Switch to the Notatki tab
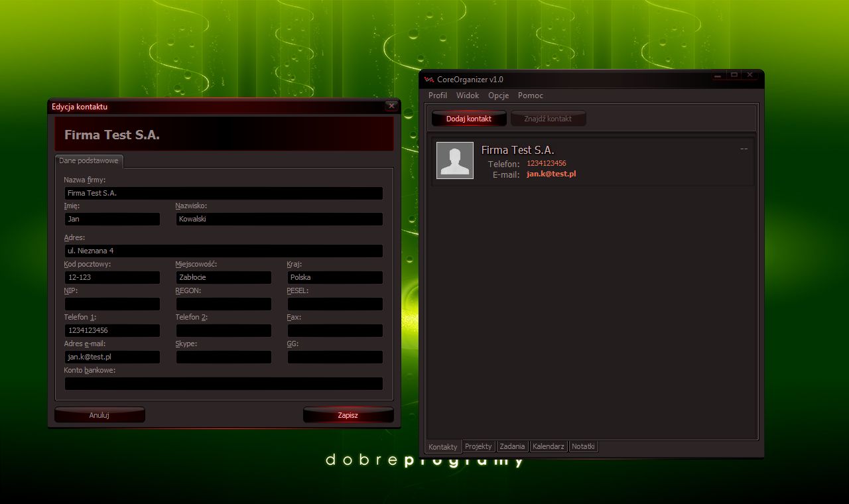The height and width of the screenshot is (504, 849). (x=584, y=446)
